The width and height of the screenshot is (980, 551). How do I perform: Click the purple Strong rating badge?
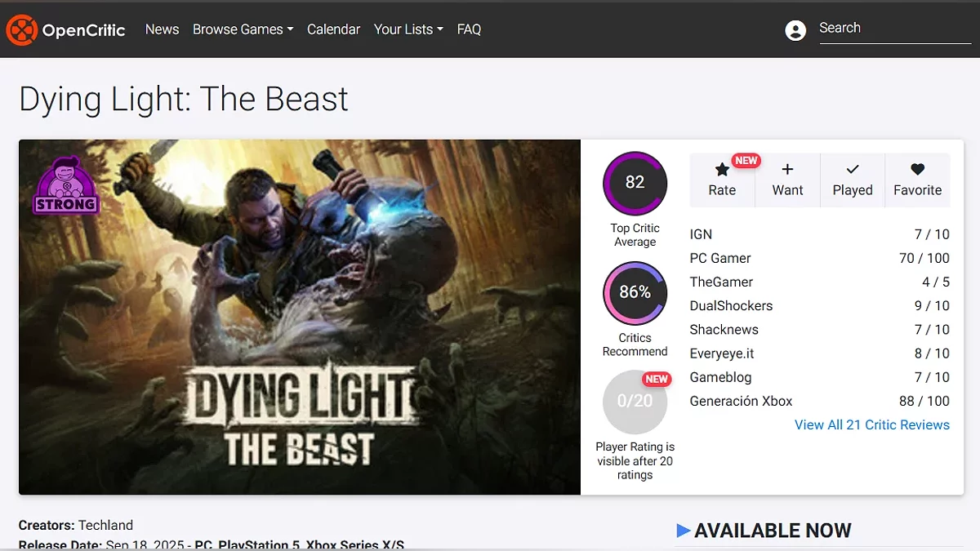click(x=65, y=186)
